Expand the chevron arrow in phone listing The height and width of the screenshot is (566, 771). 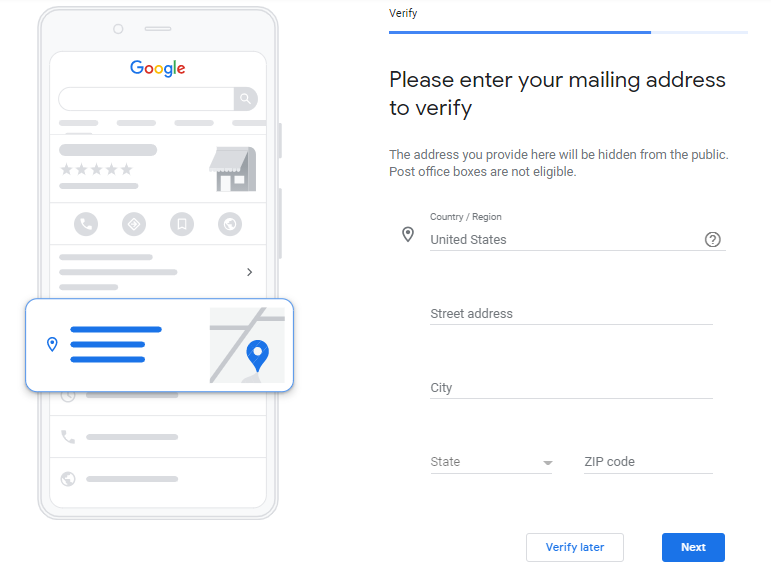tap(249, 272)
